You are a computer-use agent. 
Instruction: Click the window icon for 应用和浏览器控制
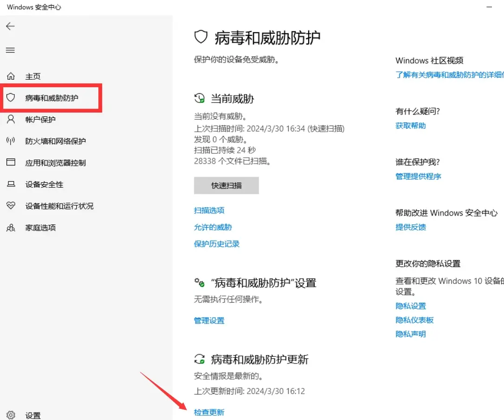point(11,162)
